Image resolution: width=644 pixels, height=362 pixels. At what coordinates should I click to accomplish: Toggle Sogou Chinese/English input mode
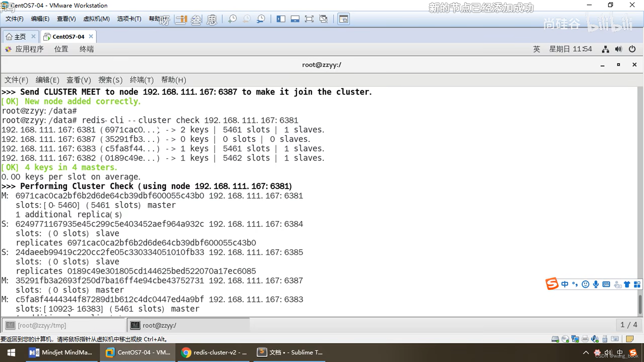[x=565, y=285]
